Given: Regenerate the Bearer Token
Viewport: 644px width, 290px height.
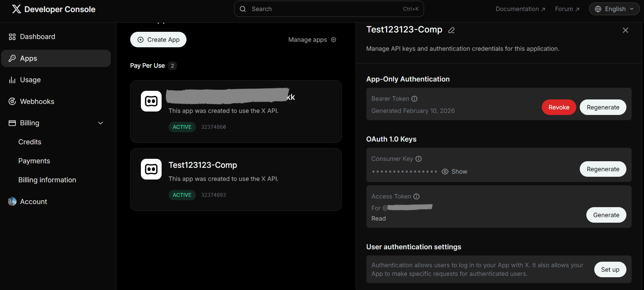Looking at the screenshot, I should [603, 107].
